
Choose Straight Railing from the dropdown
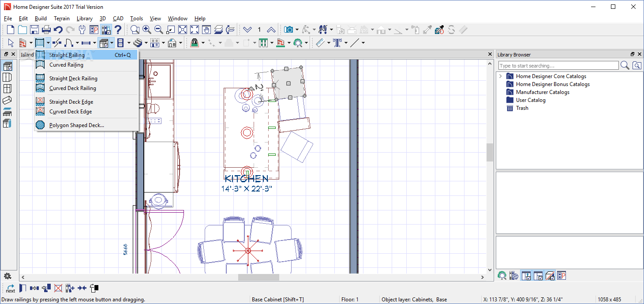86,55
